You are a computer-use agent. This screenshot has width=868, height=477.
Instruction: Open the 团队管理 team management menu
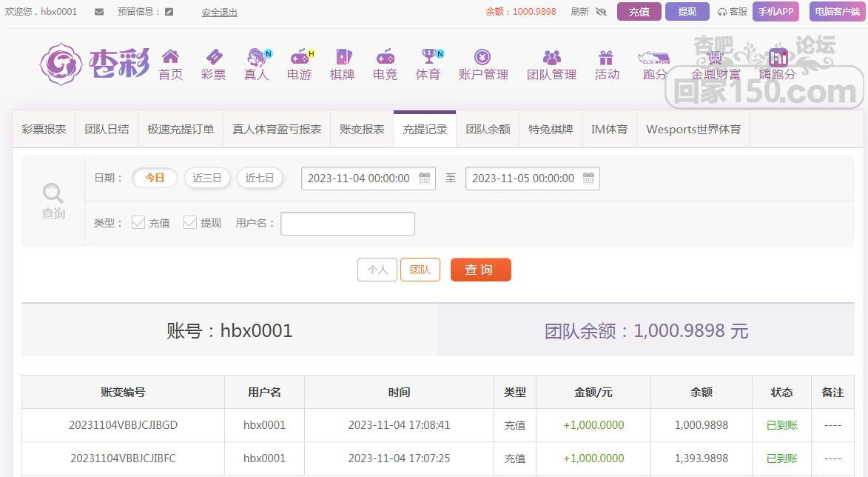click(x=551, y=64)
